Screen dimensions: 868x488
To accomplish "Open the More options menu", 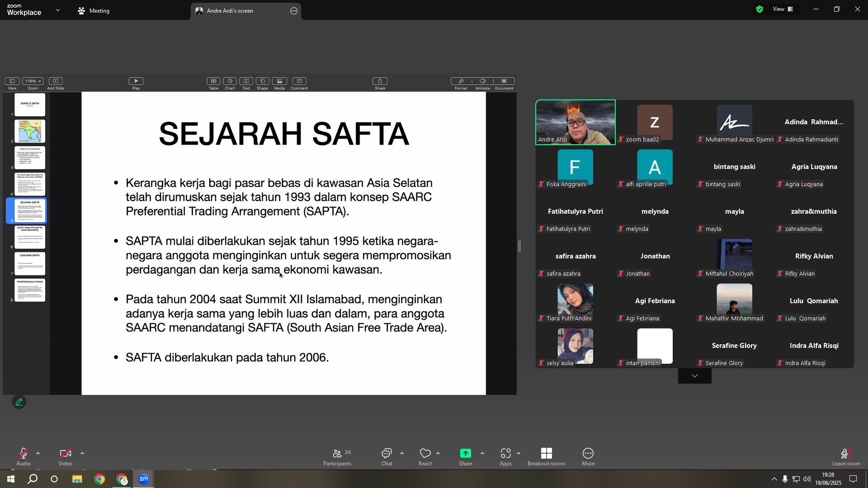I will click(x=588, y=457).
